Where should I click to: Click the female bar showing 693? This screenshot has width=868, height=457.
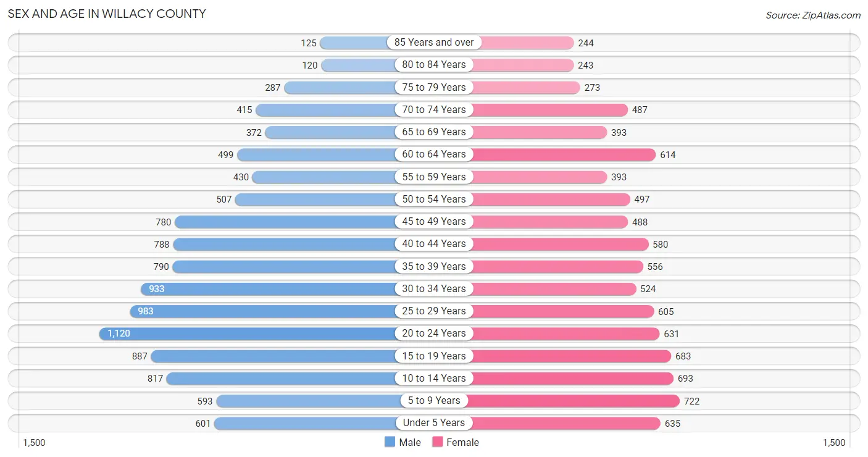(573, 379)
